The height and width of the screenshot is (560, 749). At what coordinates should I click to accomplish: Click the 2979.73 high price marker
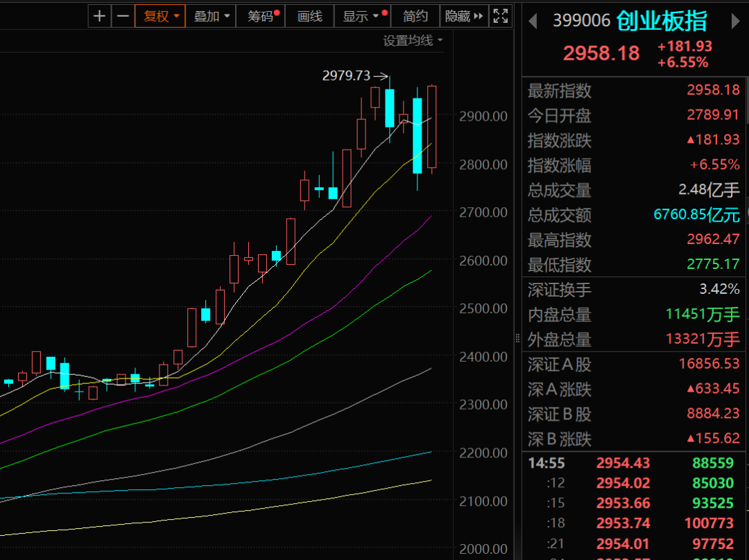(347, 76)
